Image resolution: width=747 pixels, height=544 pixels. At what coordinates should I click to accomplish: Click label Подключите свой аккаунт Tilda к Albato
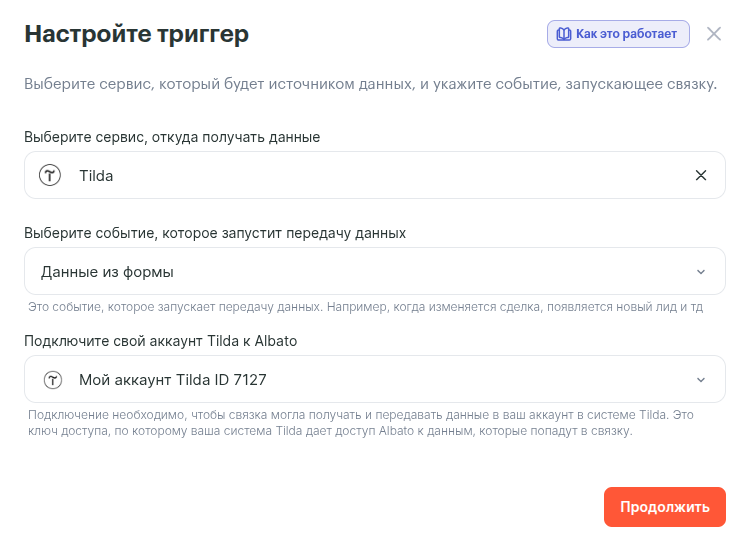pyautogui.click(x=160, y=341)
